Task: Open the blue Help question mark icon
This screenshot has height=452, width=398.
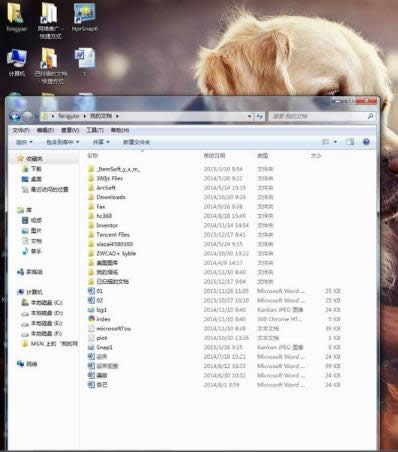Action: click(366, 142)
